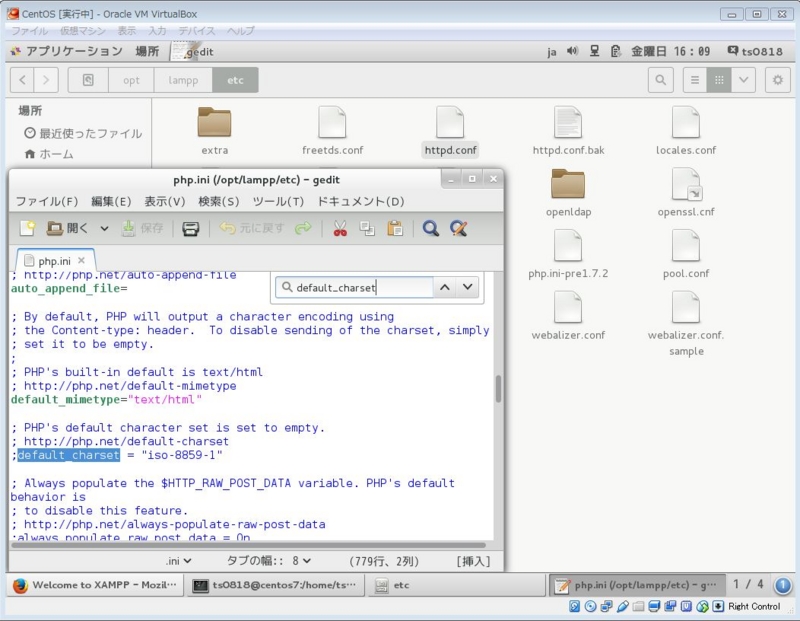Open ドキュメント(D) menu
This screenshot has width=800, height=621.
361,201
